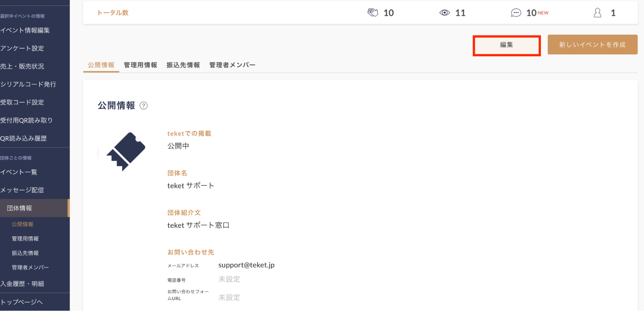
Task: Click the 10 NEW comments count
Action: click(x=537, y=13)
